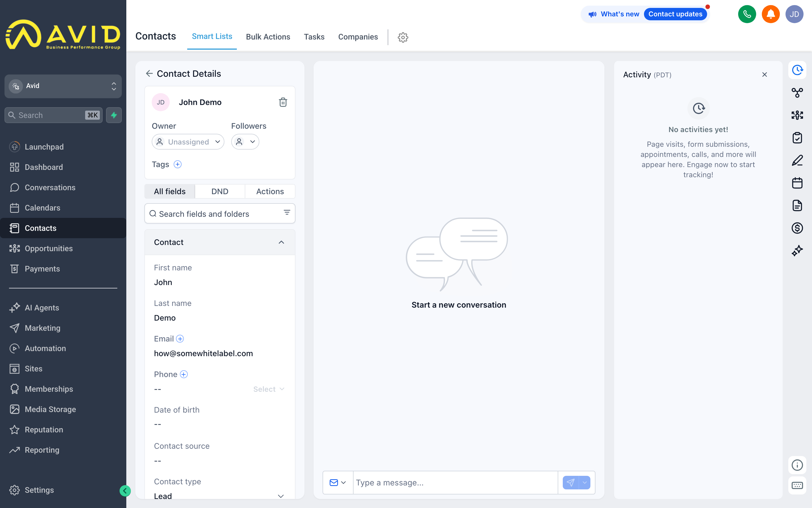Open Marketing in sidebar
This screenshot has height=508, width=812.
point(63,328)
